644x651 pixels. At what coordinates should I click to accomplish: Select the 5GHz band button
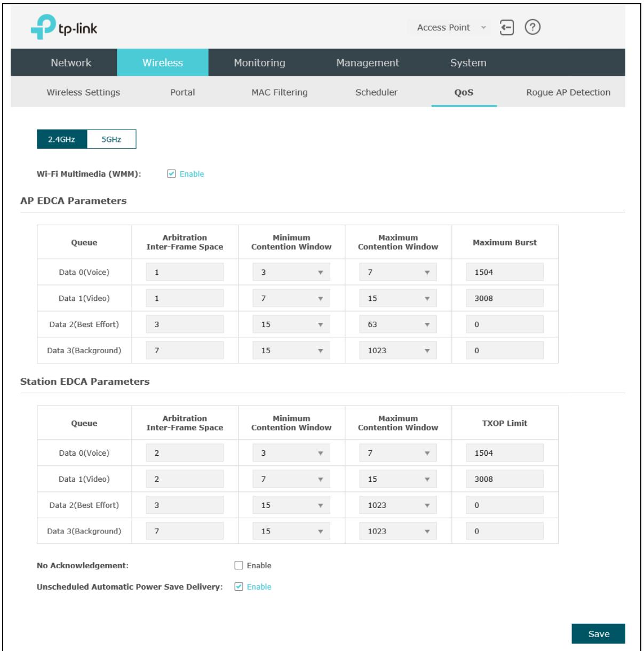point(112,139)
